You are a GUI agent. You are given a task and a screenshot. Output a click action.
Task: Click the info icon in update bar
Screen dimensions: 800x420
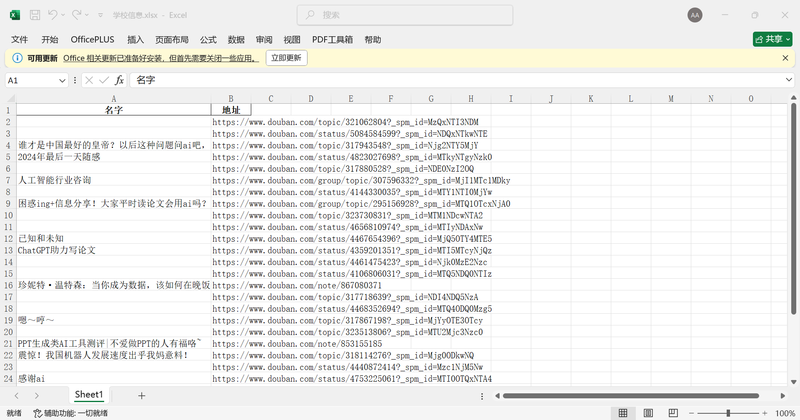coord(17,58)
